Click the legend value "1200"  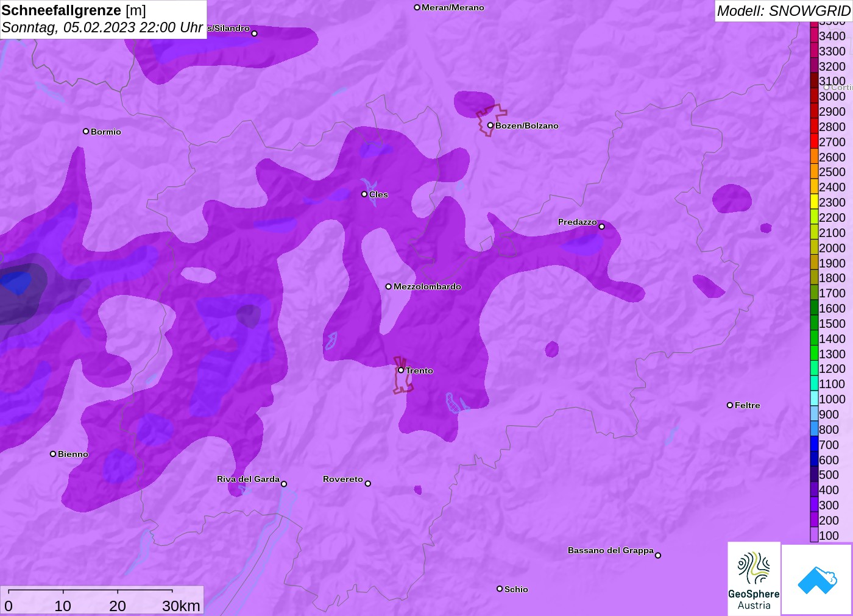[x=832, y=369]
